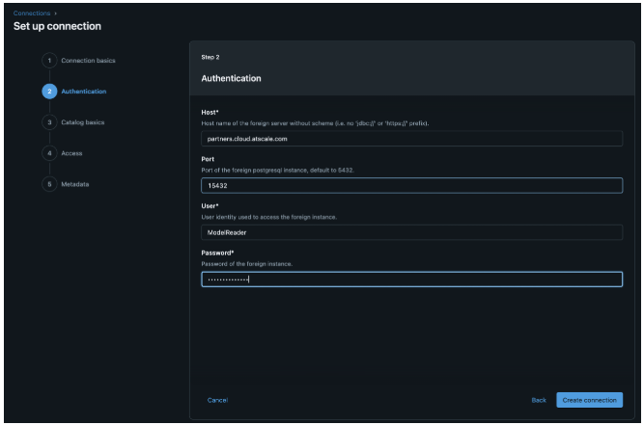644x425 pixels.
Task: Select step 1 circle for Connection basics
Action: click(x=49, y=60)
